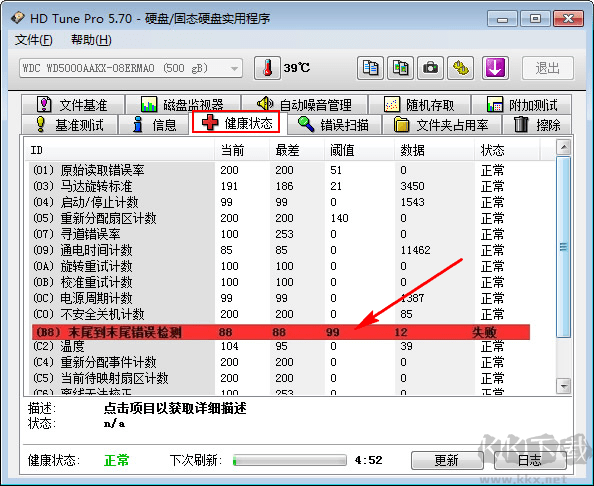This screenshot has width=594, height=486.
Task: Click the scrollbar up arrow
Action: coord(564,147)
